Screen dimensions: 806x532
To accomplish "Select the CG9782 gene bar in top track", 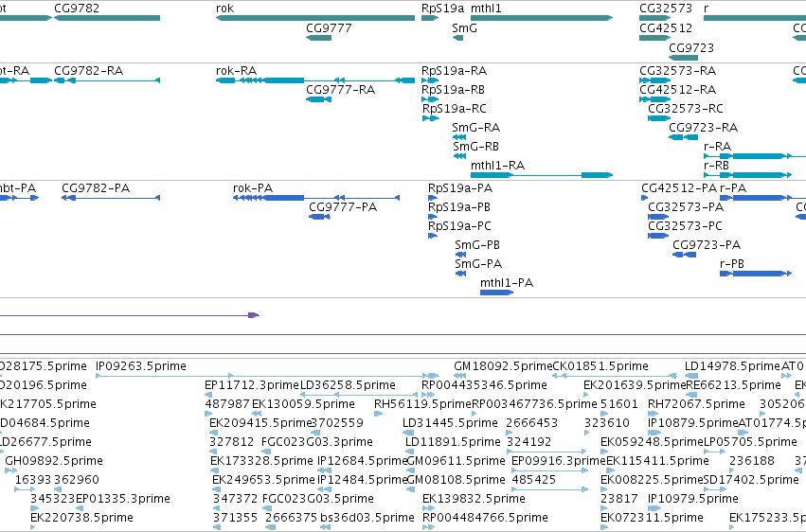I will [107, 18].
